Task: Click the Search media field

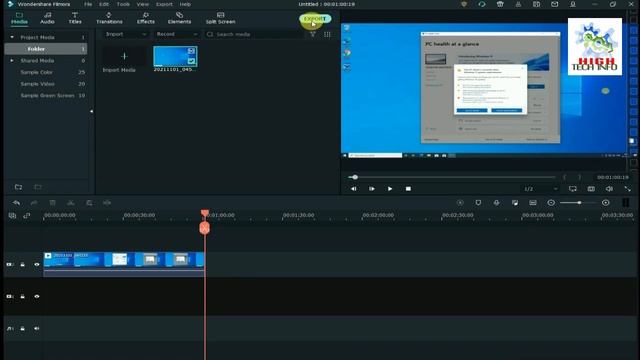Action: [254, 34]
